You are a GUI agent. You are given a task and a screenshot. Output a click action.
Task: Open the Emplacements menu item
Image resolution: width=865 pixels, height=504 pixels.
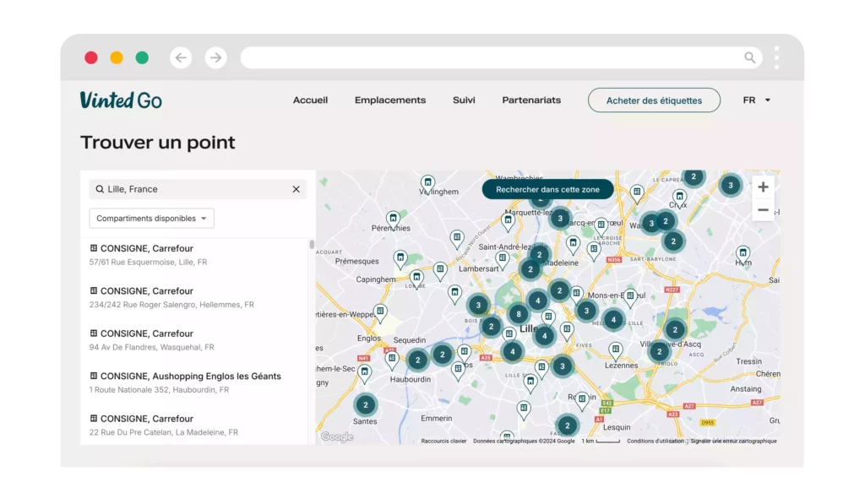[x=390, y=100]
